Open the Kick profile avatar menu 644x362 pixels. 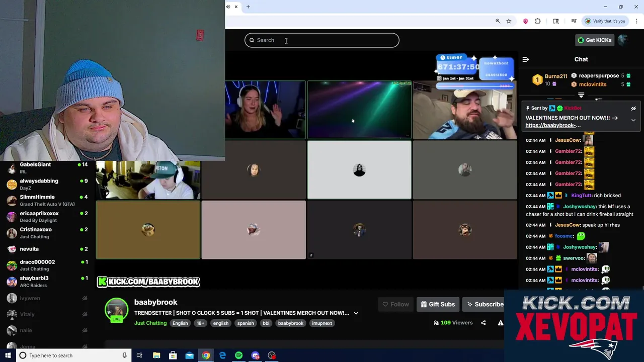[x=623, y=40]
